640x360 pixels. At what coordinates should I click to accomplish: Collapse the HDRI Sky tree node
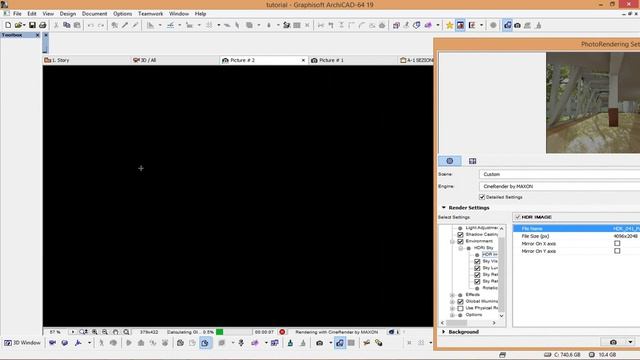coord(461,248)
